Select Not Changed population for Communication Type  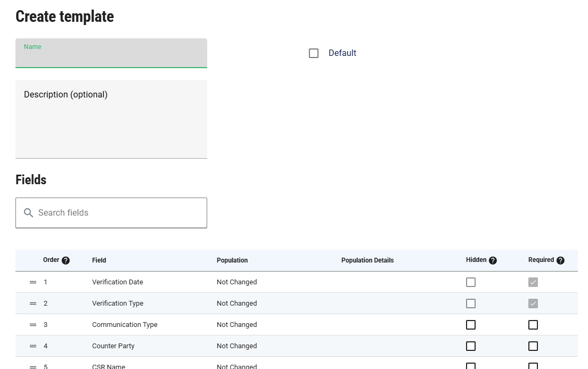tap(236, 325)
